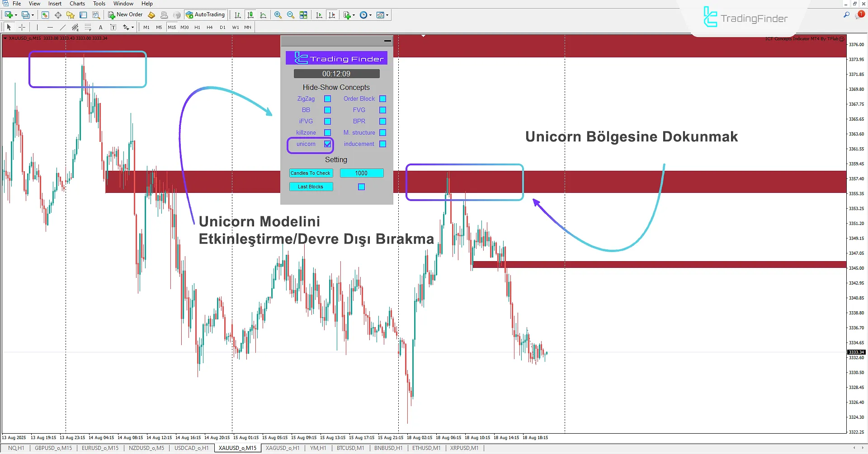Click the Last Blocks button
Screen dimensions: 868x454
click(311, 187)
